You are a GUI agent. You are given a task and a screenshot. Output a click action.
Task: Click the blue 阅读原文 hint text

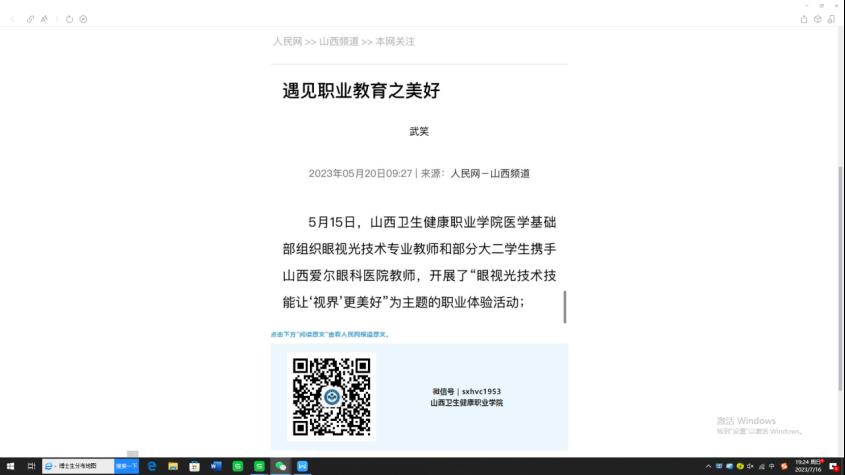pyautogui.click(x=330, y=335)
